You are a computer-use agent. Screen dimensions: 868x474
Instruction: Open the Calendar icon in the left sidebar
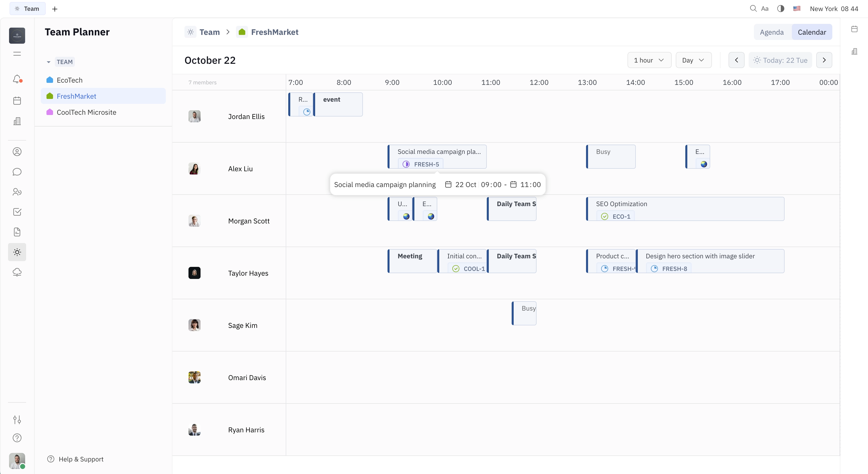17,100
